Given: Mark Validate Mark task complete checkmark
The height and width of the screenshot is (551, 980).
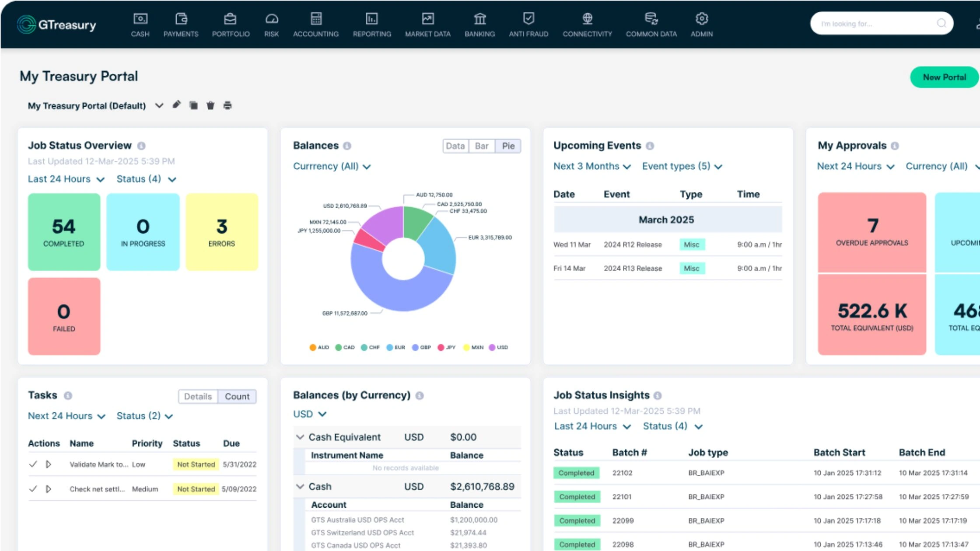Looking at the screenshot, I should [33, 464].
